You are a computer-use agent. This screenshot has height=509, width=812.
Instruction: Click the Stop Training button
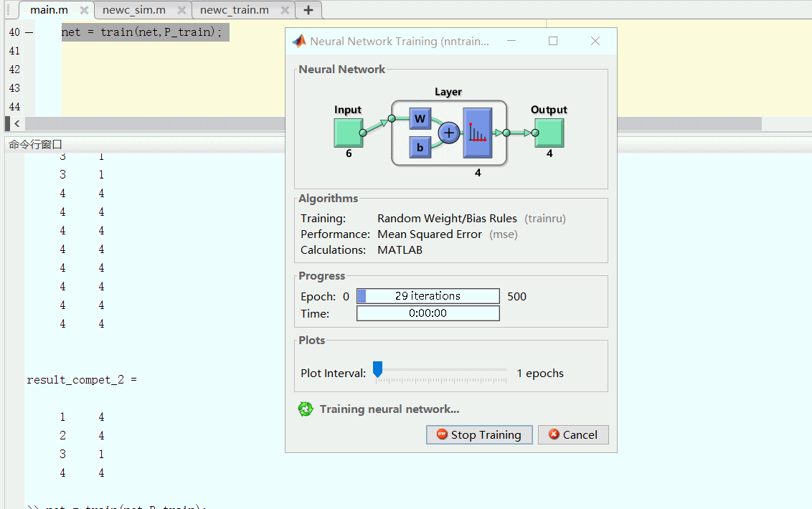[479, 435]
